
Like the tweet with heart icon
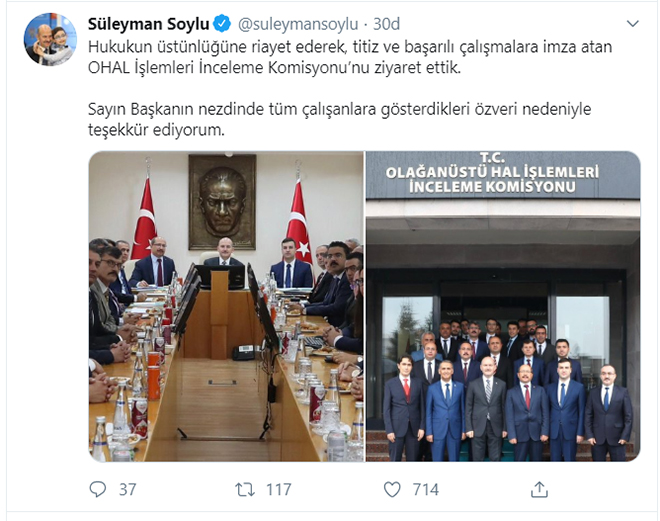[392, 489]
